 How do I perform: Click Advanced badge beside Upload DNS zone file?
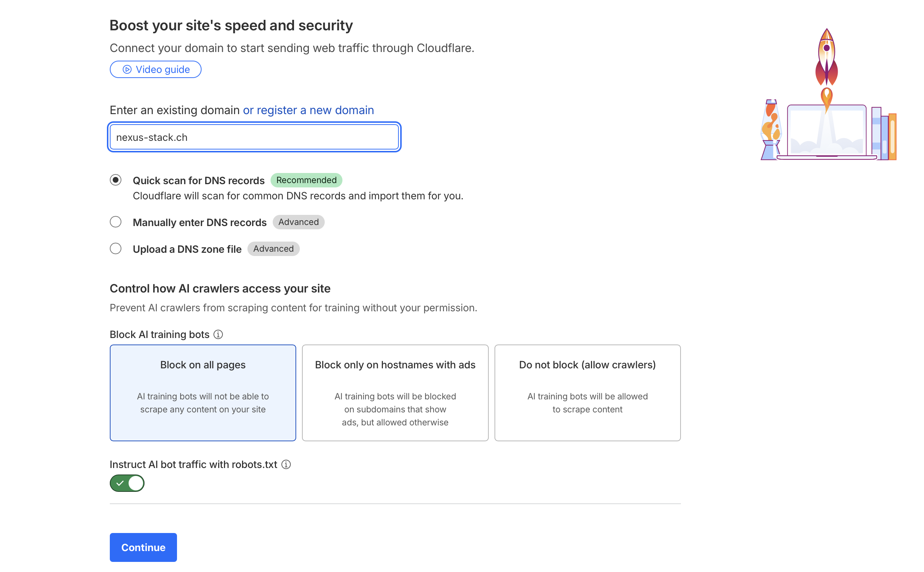pyautogui.click(x=273, y=248)
